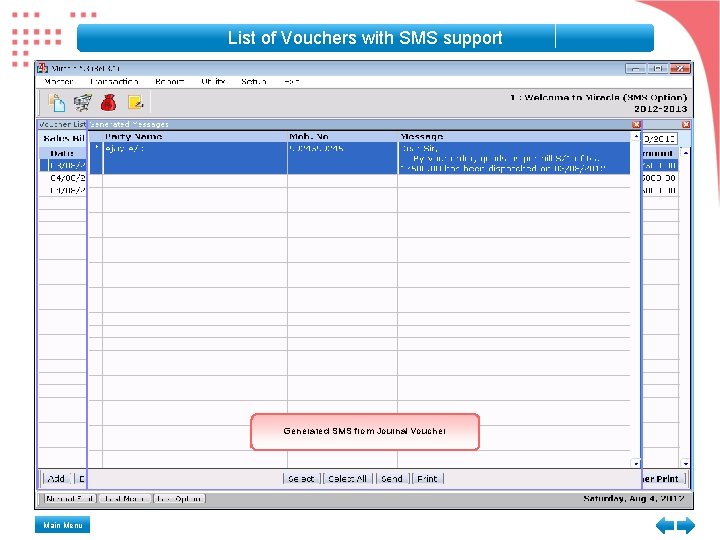The width and height of the screenshot is (720, 540).
Task: Open the red money bag icon
Action: 108,103
